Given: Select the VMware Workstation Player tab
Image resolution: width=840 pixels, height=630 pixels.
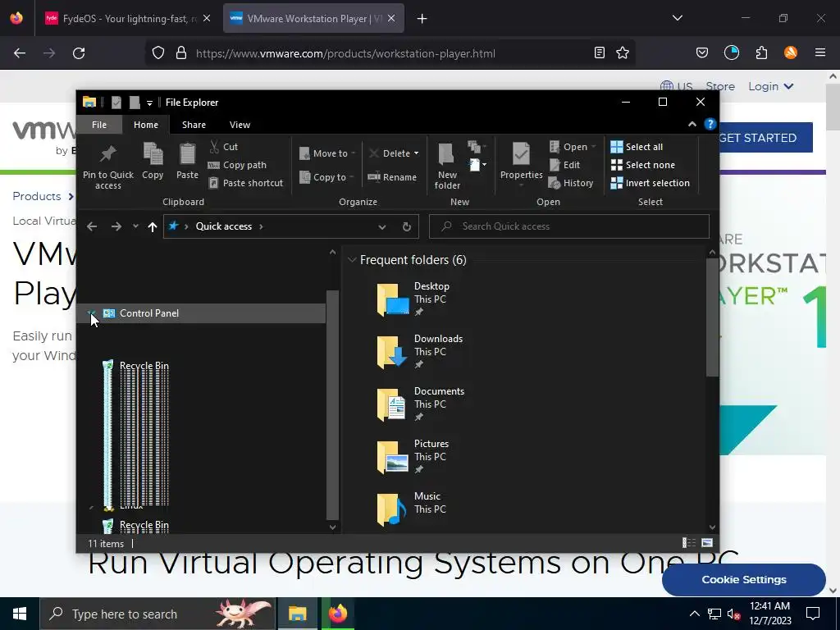Looking at the screenshot, I should click(313, 18).
